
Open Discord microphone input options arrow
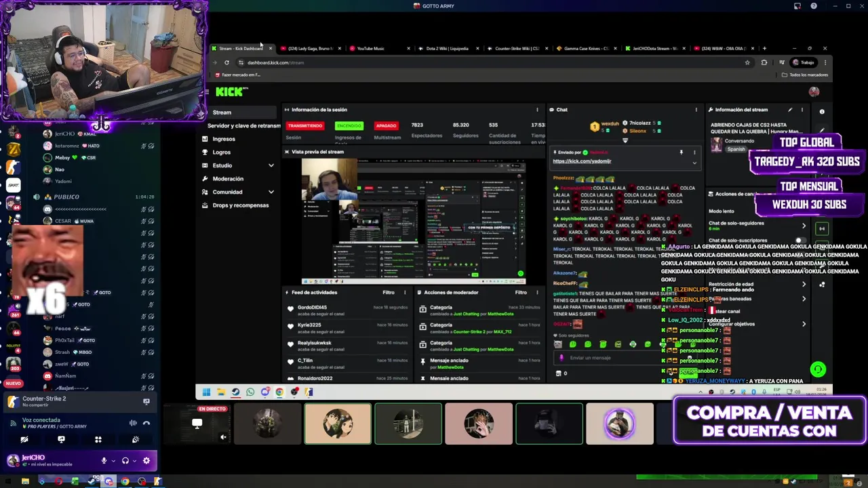113,461
